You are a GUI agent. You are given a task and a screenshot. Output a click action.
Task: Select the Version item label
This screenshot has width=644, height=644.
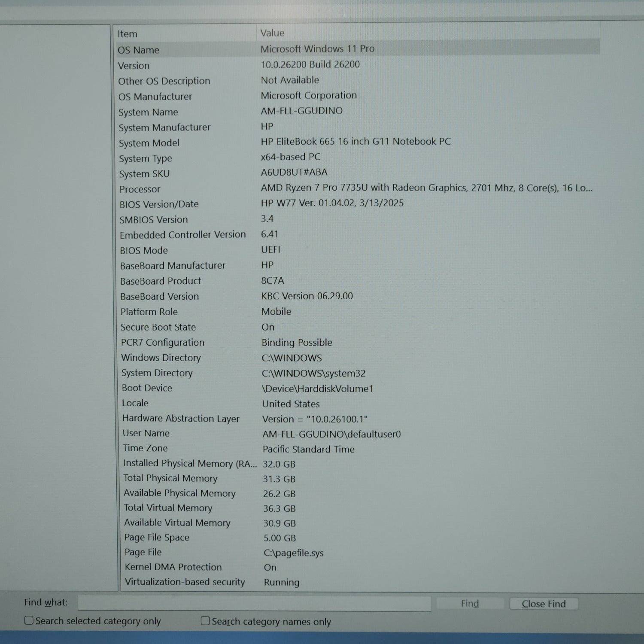click(x=134, y=66)
